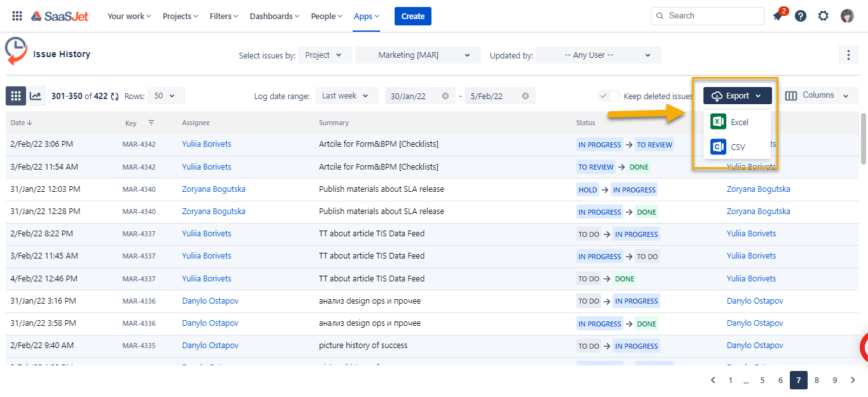Click the blue Create button

click(x=413, y=16)
